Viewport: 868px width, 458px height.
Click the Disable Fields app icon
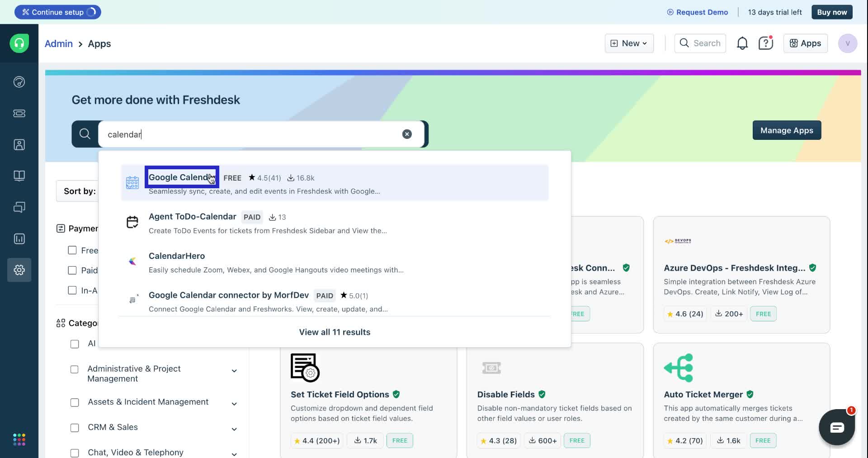pos(491,368)
